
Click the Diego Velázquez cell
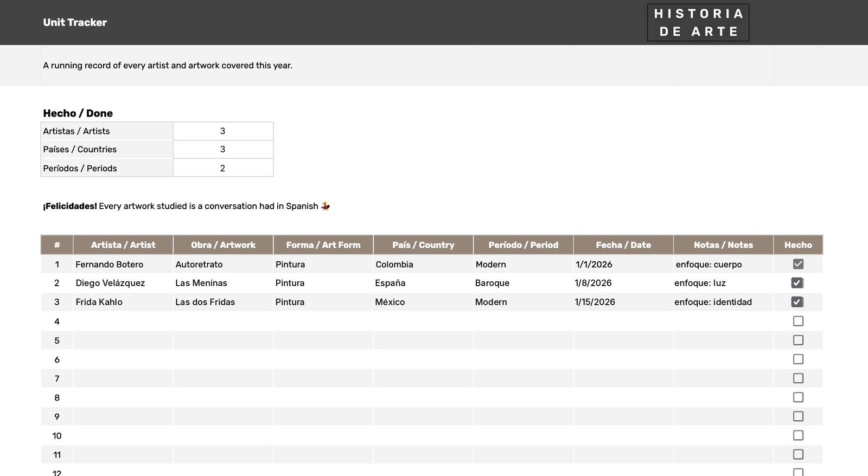(x=123, y=283)
